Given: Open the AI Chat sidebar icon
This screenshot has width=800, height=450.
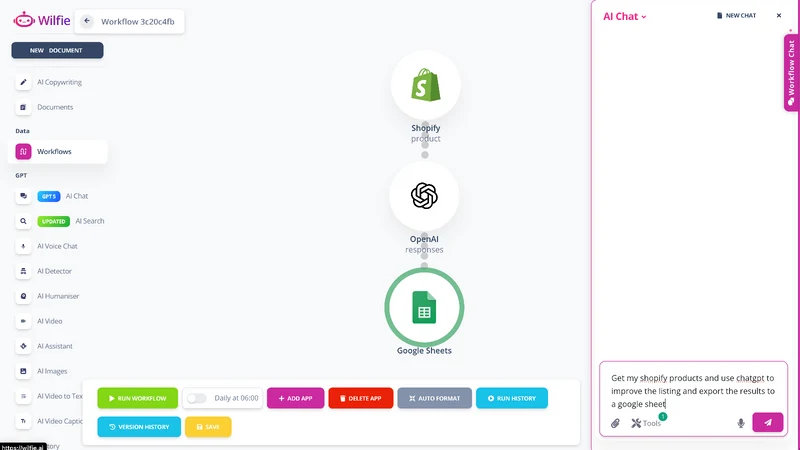Looking at the screenshot, I should pos(23,196).
